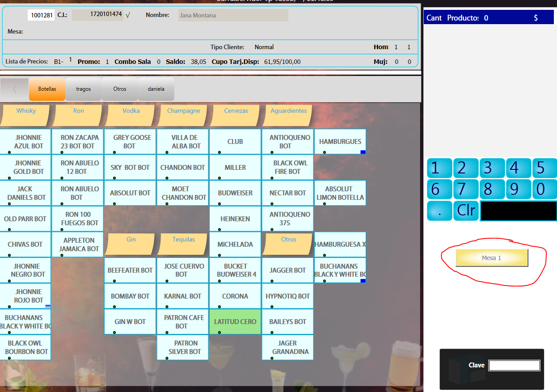Add MICHELADA product
Screen dimensions: 557x392
click(x=235, y=244)
